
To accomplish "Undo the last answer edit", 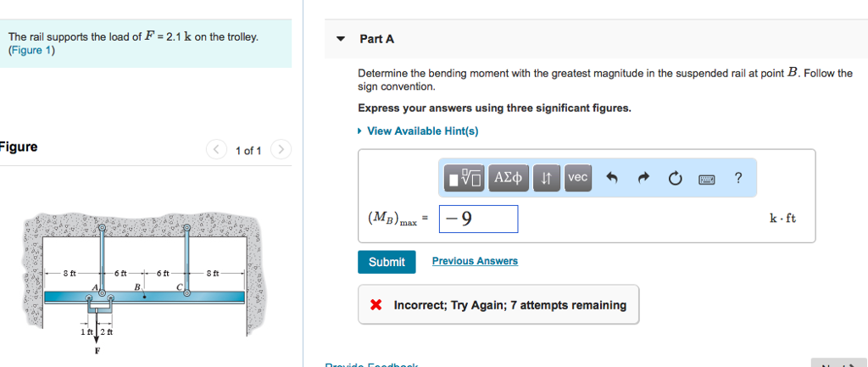I will click(611, 178).
